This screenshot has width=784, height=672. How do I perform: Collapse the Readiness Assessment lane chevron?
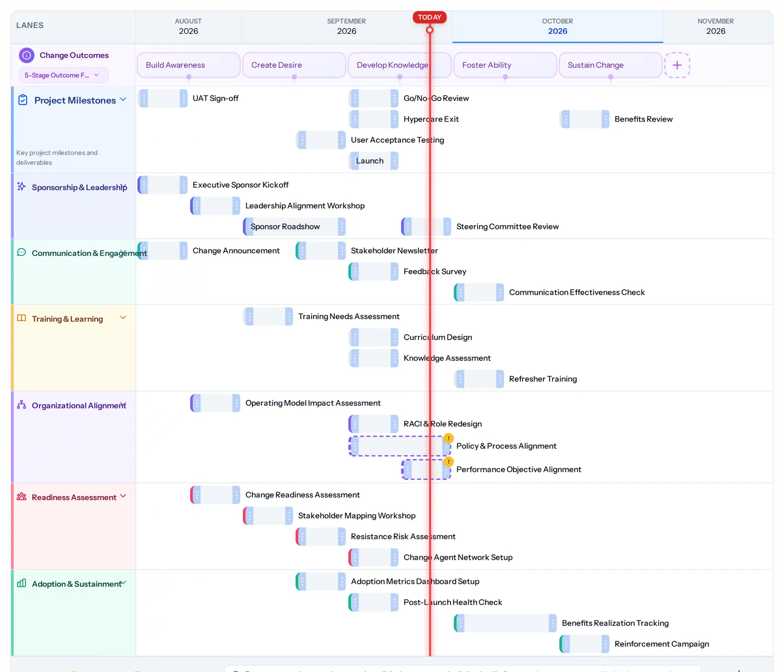click(x=123, y=496)
